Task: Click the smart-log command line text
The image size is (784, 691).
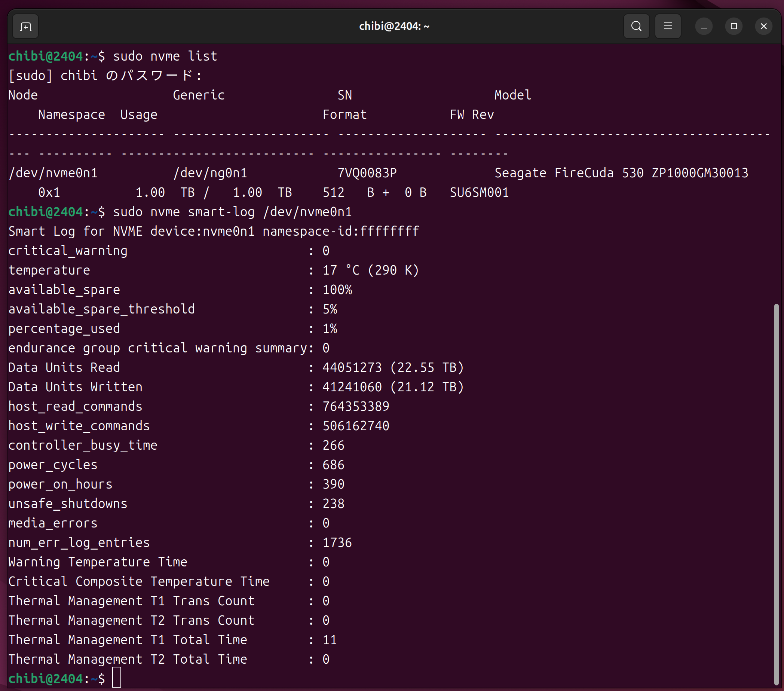Action: click(x=232, y=212)
